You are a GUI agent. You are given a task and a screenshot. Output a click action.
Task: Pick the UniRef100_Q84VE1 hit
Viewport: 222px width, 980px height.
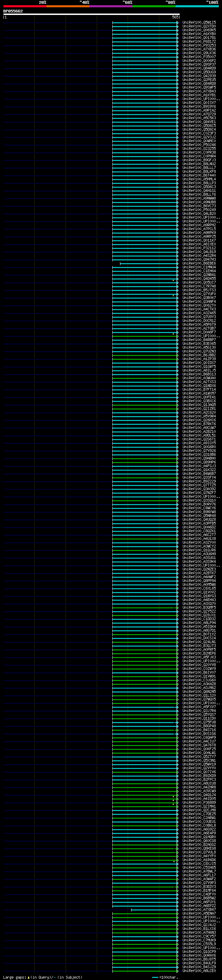pos(199,122)
